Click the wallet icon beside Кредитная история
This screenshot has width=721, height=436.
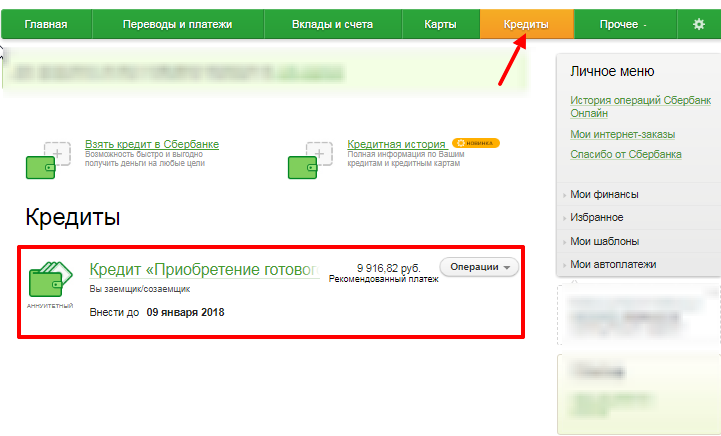pyautogui.click(x=310, y=160)
